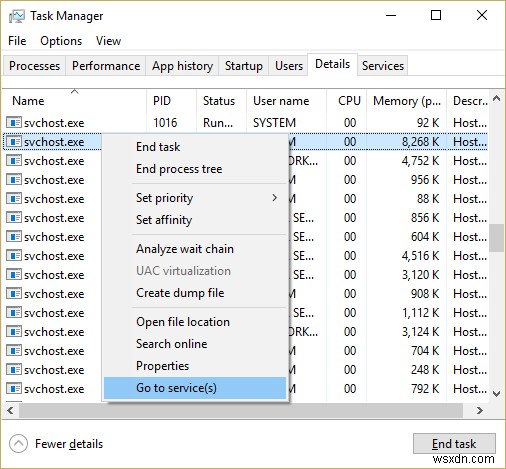This screenshot has height=469, width=506.
Task: Click the Task Manager title bar icon
Action: point(17,16)
